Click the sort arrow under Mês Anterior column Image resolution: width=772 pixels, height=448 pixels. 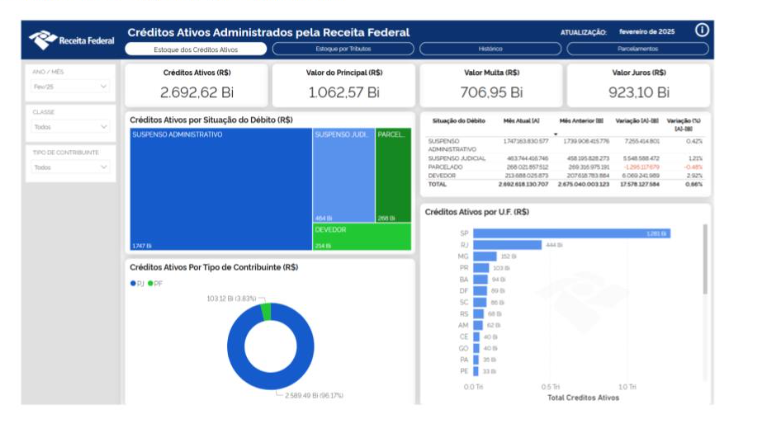coord(555,133)
